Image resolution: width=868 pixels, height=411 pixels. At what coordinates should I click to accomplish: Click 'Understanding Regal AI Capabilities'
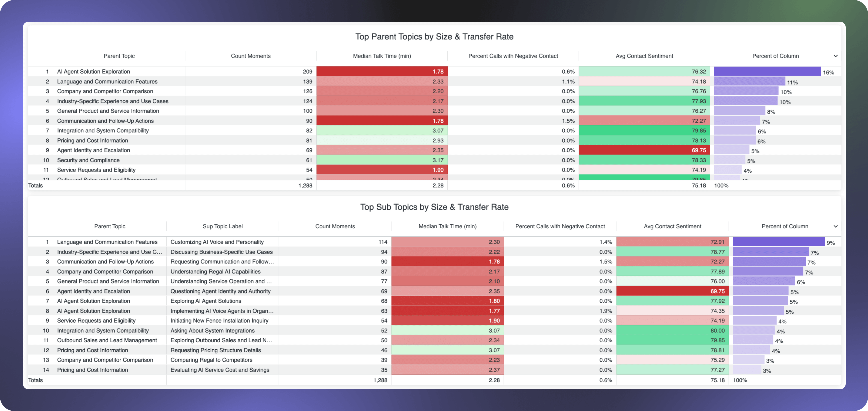click(215, 271)
